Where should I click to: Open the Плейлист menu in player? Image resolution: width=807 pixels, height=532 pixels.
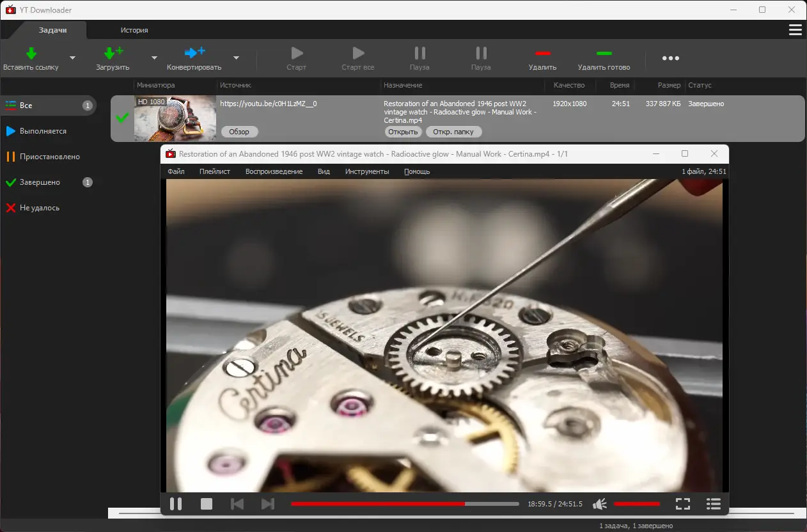point(215,171)
